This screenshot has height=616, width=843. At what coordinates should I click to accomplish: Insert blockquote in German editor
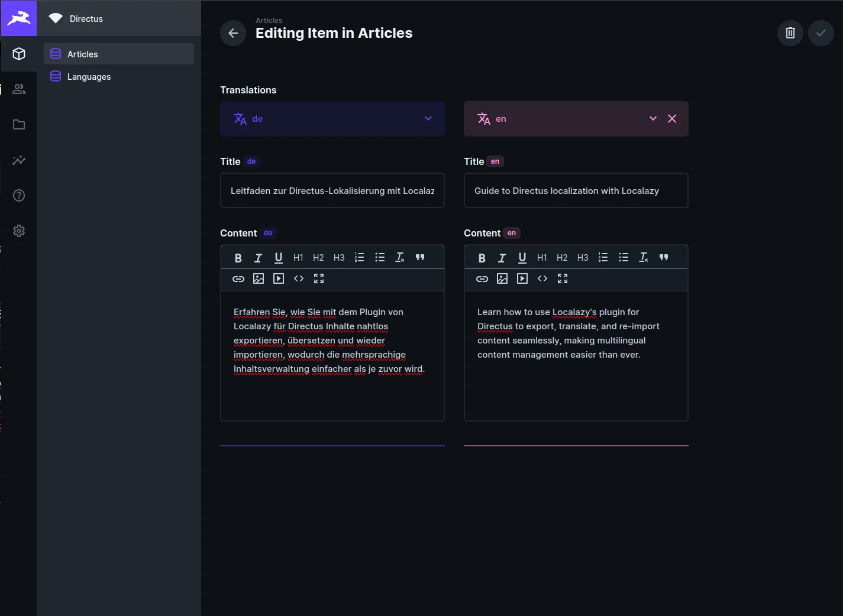(420, 257)
